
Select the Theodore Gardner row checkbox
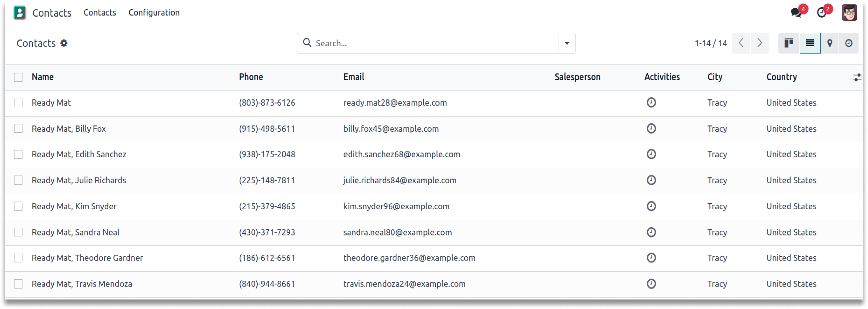pyautogui.click(x=18, y=258)
